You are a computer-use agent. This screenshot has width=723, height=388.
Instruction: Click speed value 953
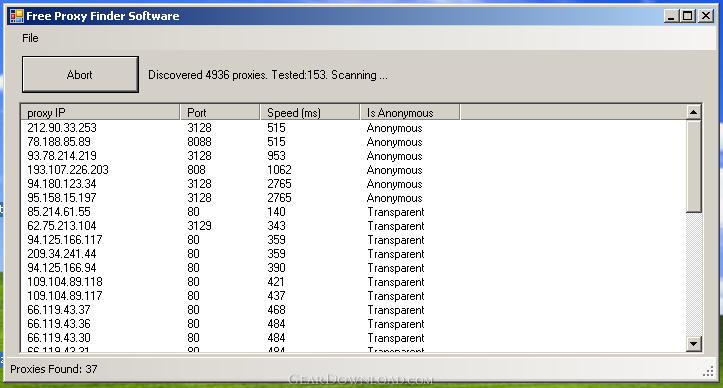[x=276, y=156]
